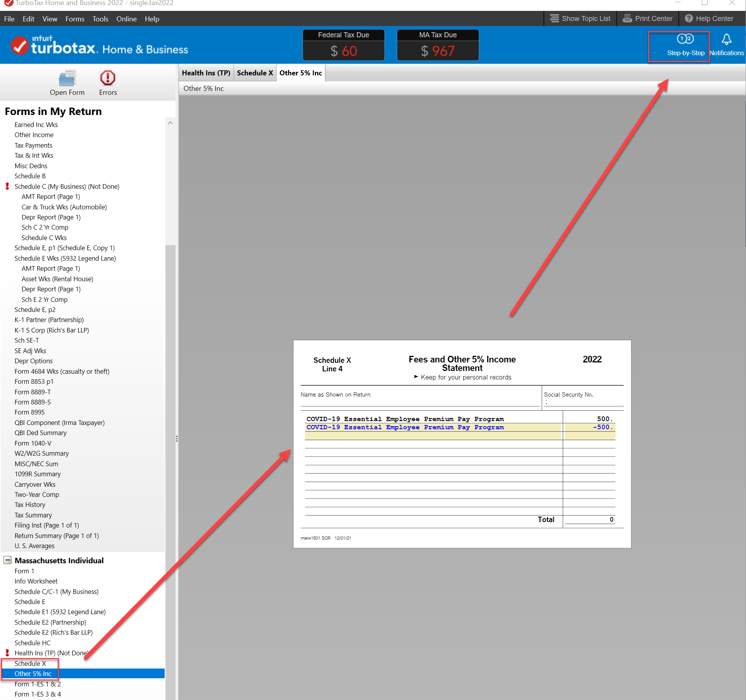Image resolution: width=746 pixels, height=700 pixels.
Task: Open Massachusetts Form 1
Action: (24, 571)
